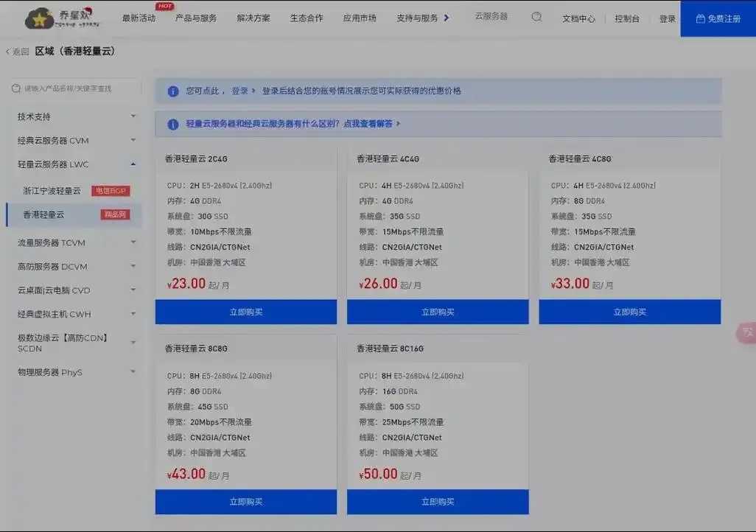Viewport: 756px width, 532px height.
Task: Expand 经典云服务器 CVM section
Action: point(76,141)
